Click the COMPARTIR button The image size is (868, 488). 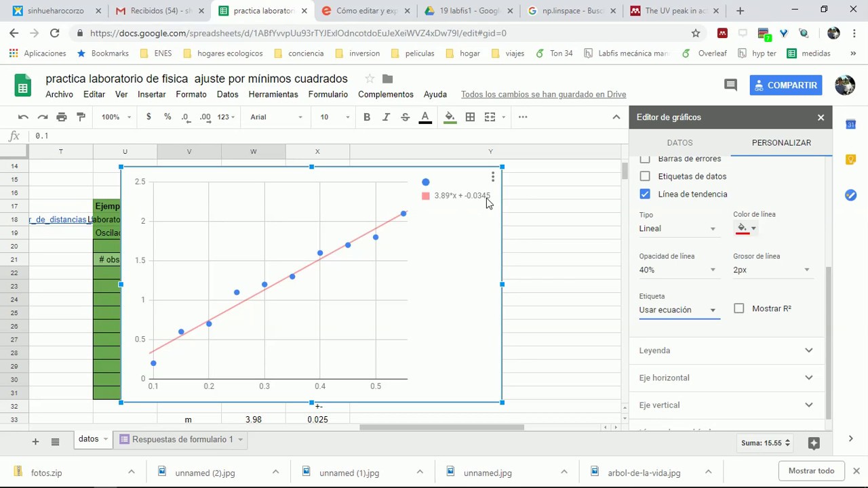pyautogui.click(x=786, y=85)
